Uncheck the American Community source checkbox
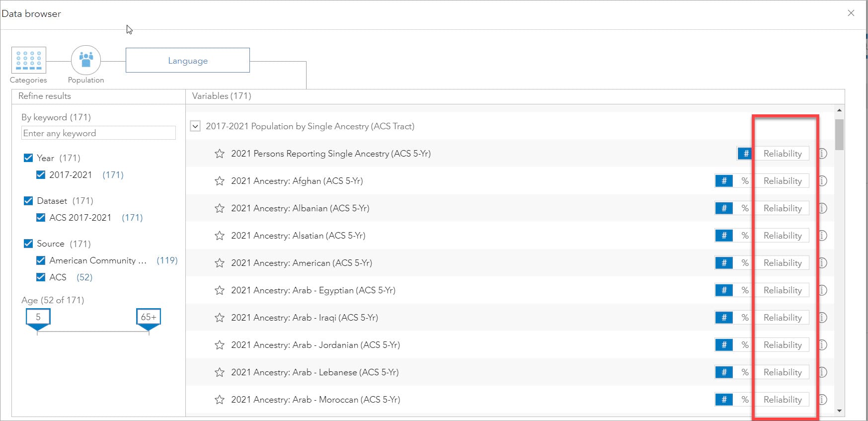 coord(41,260)
